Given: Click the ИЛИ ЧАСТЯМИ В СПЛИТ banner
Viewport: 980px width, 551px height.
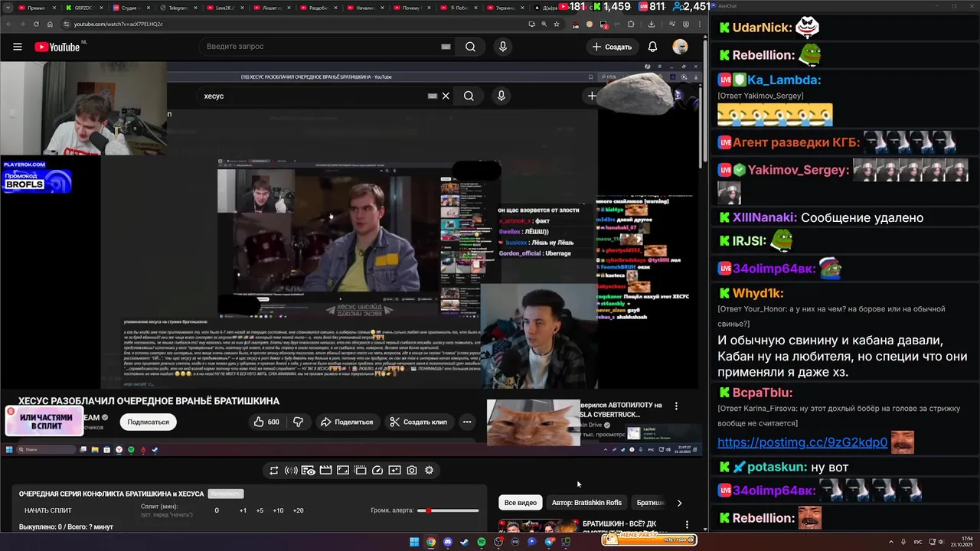Looking at the screenshot, I should pos(44,422).
